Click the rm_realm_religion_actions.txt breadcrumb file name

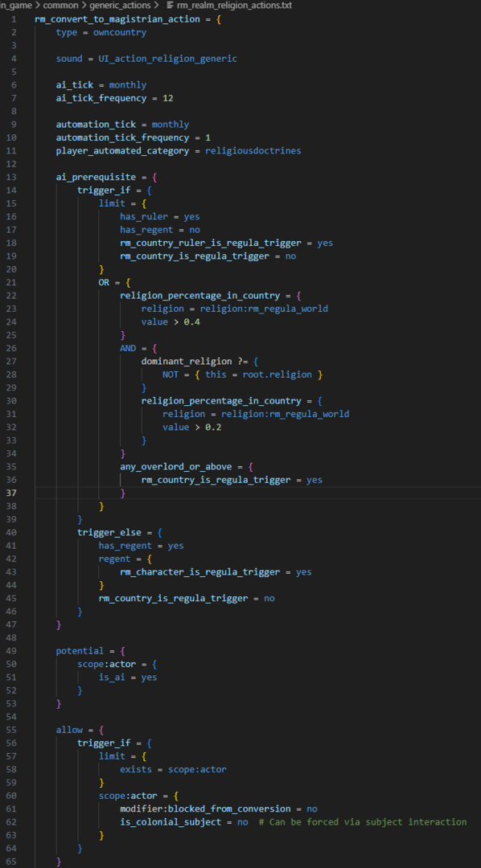click(x=234, y=6)
